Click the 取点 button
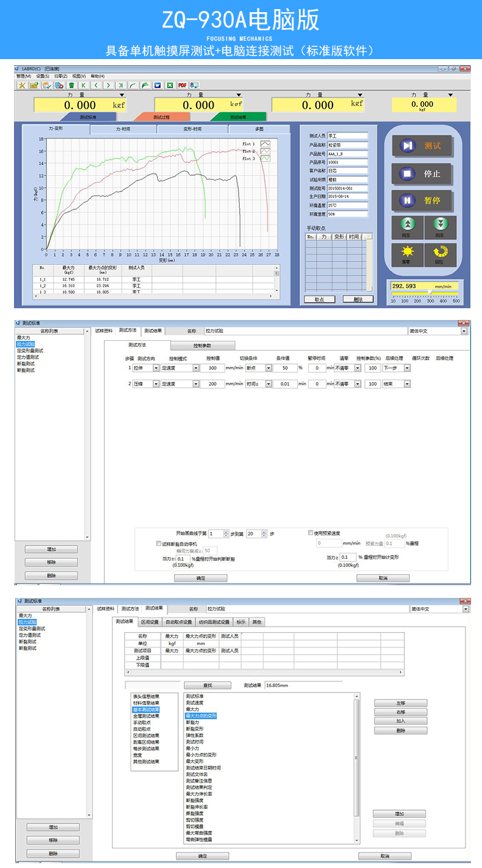Viewport: 482px width, 868px height. [x=319, y=299]
